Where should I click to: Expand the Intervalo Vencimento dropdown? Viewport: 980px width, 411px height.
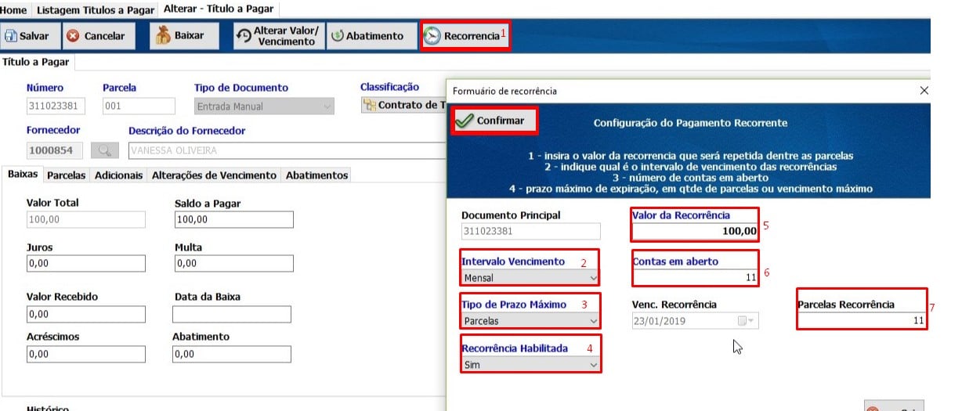(593, 277)
